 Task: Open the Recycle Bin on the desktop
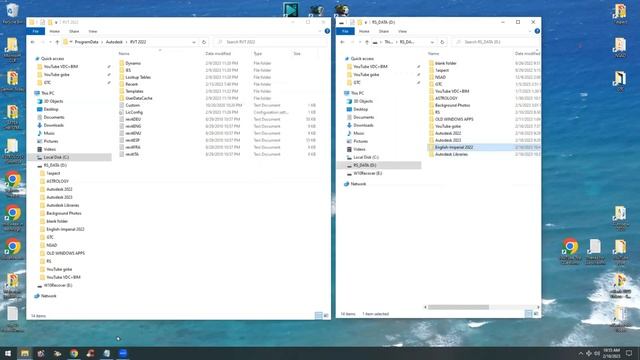[12, 13]
